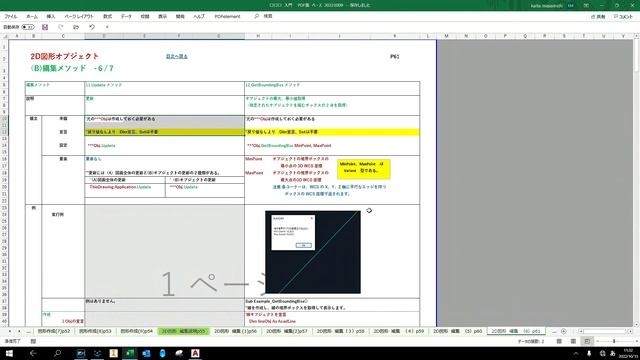The width and height of the screenshot is (640, 360).
Task: Click the ribbon display options icon in title bar
Action: (586, 5)
